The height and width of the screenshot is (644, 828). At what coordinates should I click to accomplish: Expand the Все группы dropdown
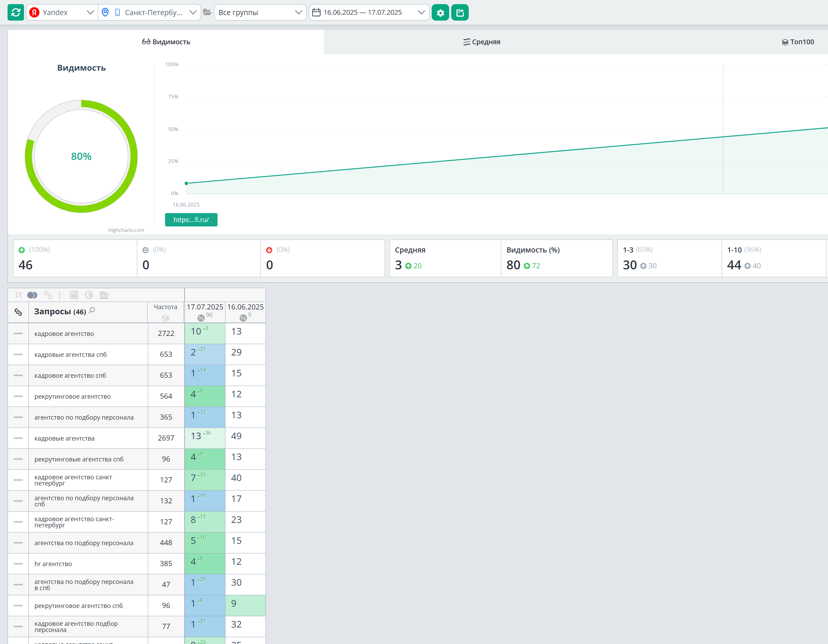tap(260, 12)
